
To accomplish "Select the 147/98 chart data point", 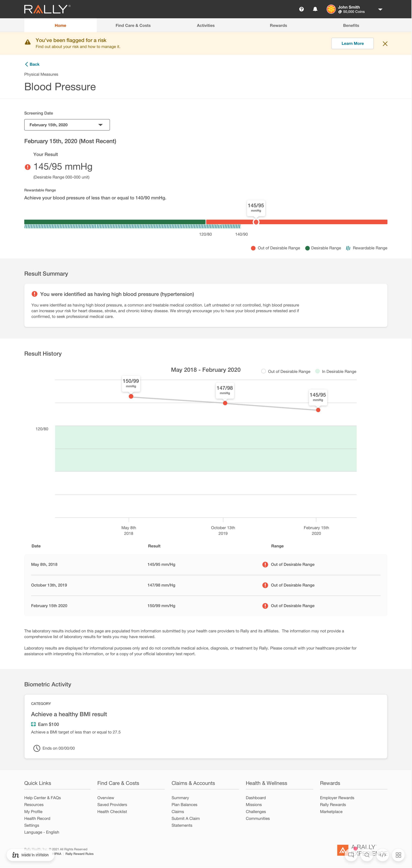I will coord(225,403).
